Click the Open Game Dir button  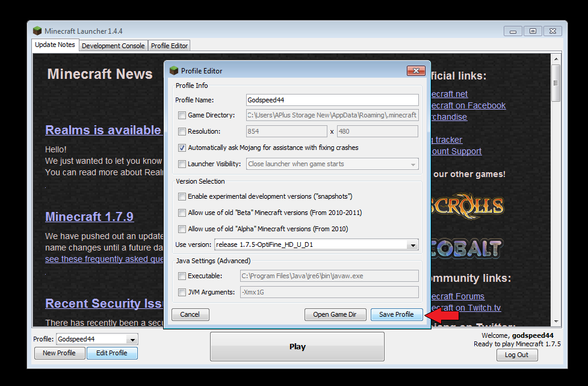[x=335, y=314]
